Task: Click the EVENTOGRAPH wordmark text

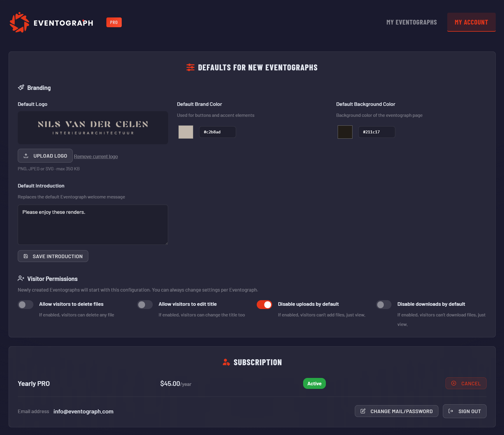Action: 63,23
